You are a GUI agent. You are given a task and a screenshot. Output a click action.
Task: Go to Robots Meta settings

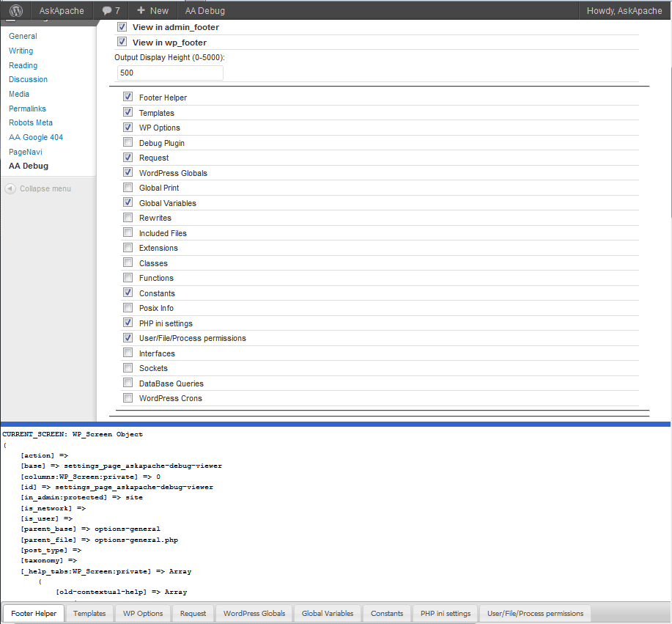[31, 122]
